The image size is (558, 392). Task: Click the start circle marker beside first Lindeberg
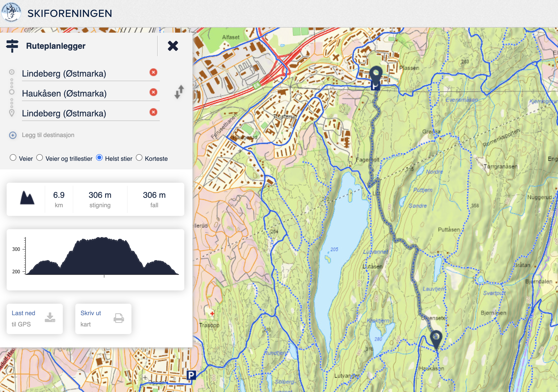[12, 72]
